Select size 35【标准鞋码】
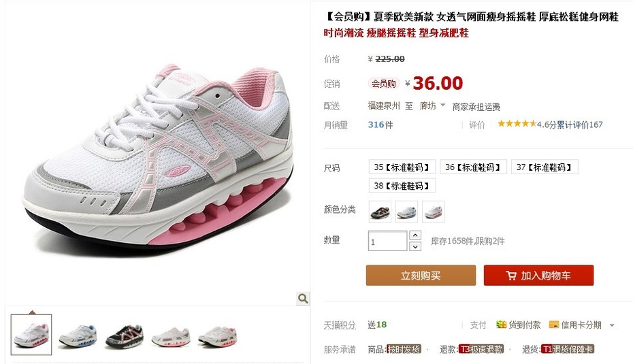 point(402,167)
